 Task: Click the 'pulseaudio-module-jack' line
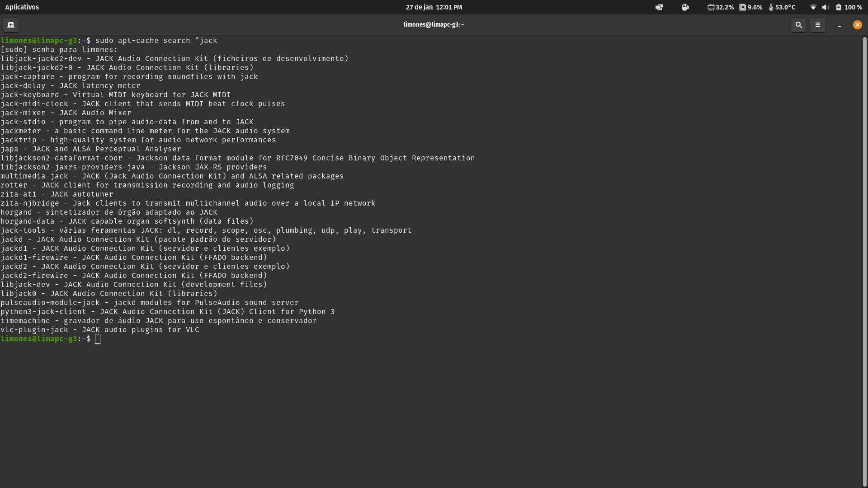pyautogui.click(x=150, y=303)
